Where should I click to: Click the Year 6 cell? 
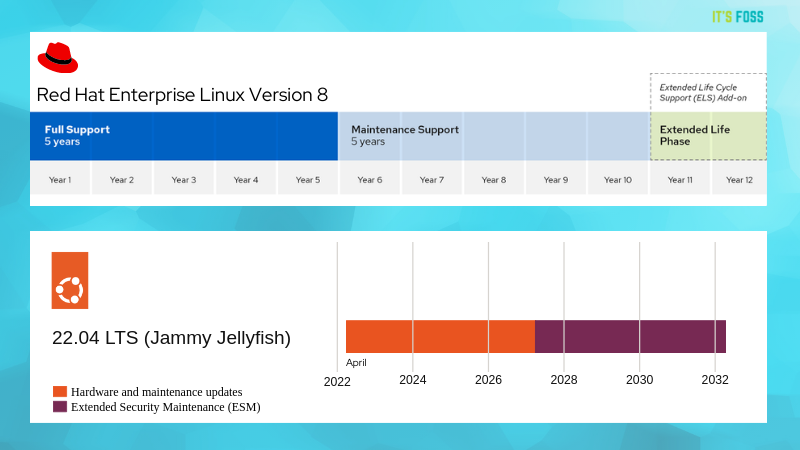(370, 178)
